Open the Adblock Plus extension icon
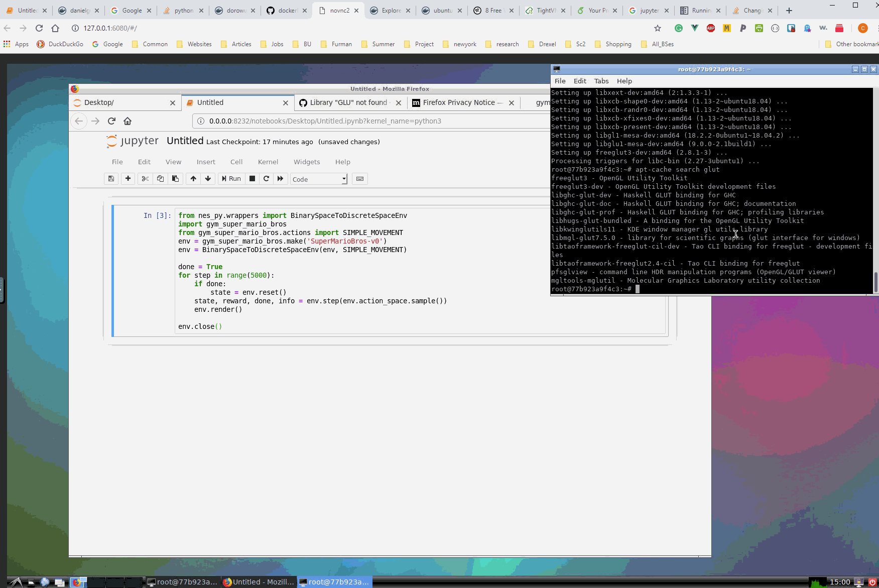The height and width of the screenshot is (588, 879). (x=711, y=28)
